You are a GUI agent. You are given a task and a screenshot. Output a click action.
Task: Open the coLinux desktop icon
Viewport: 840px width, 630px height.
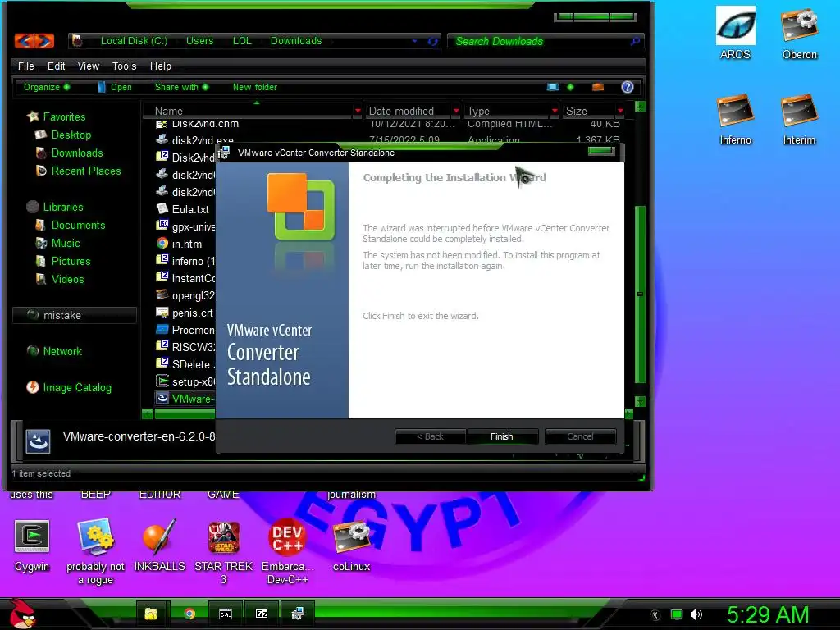[x=351, y=546]
